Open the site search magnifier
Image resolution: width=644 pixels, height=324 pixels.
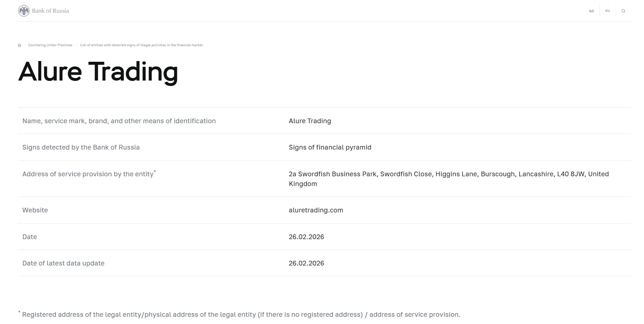[623, 11]
